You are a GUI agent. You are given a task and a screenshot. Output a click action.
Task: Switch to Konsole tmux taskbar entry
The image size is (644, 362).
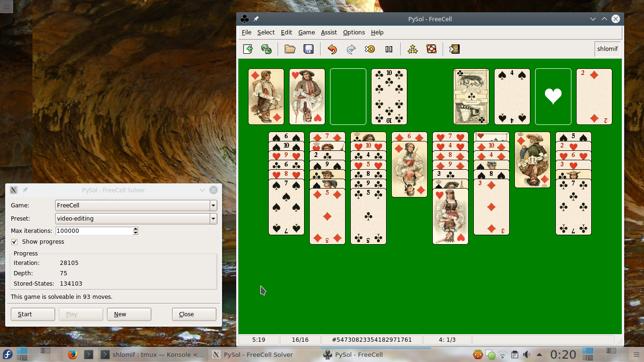pos(153,354)
